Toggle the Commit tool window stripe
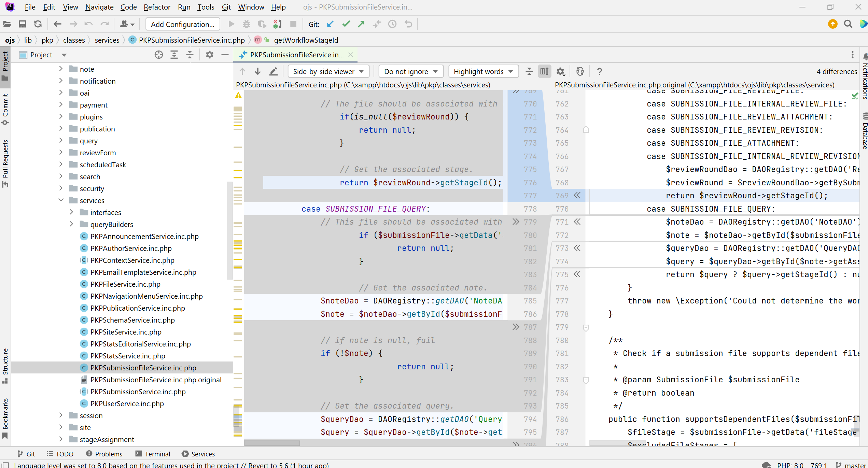The image size is (868, 468). coord(5,110)
